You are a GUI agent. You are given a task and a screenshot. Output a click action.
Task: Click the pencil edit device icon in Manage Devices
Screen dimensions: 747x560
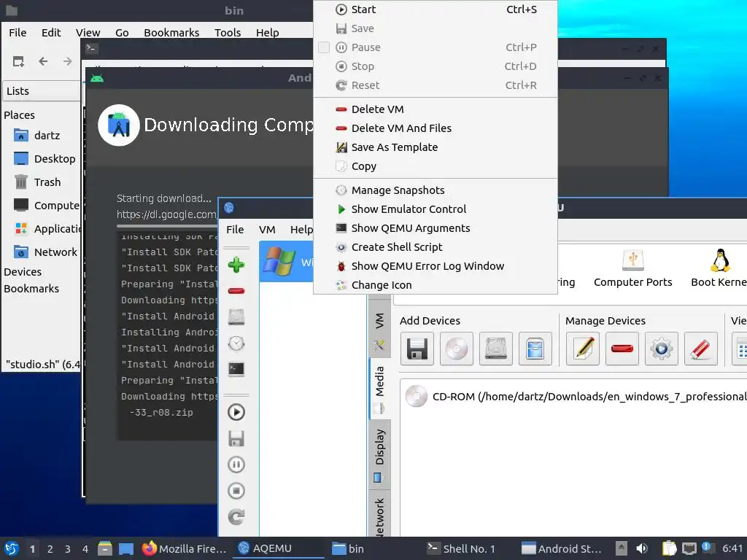tap(583, 349)
